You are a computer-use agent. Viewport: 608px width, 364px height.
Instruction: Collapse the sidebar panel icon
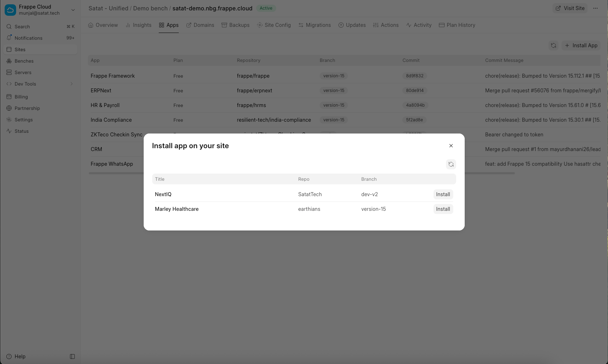72,356
